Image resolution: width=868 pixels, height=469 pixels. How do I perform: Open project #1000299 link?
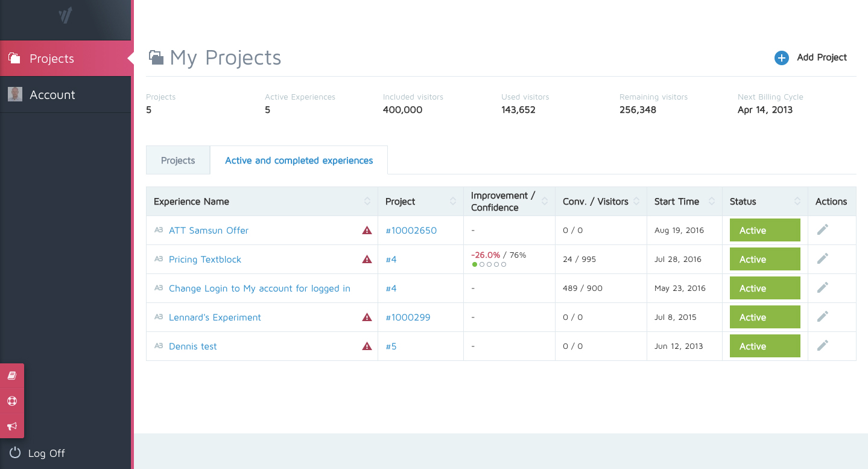(x=408, y=317)
